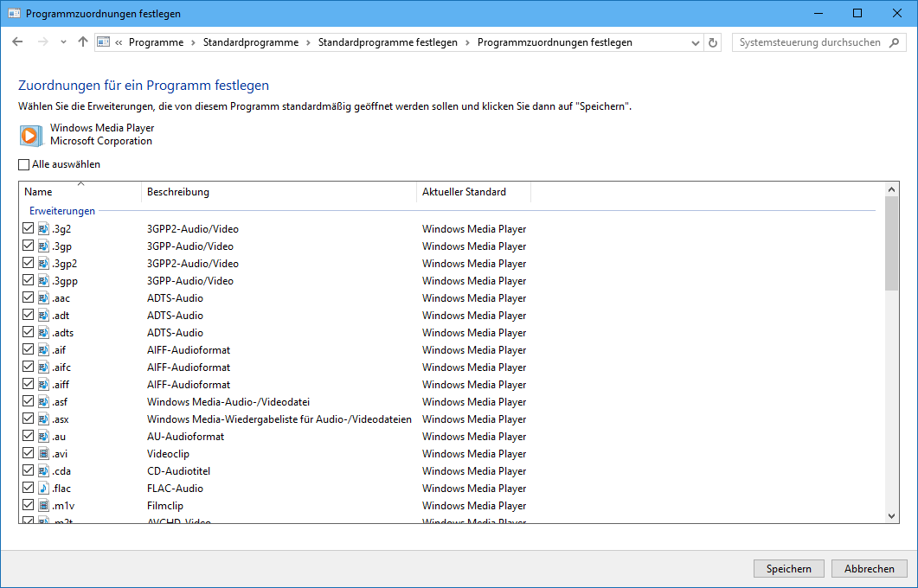Screen dimensions: 918x588
Task: Click the .asx file type icon
Action: pos(43,419)
